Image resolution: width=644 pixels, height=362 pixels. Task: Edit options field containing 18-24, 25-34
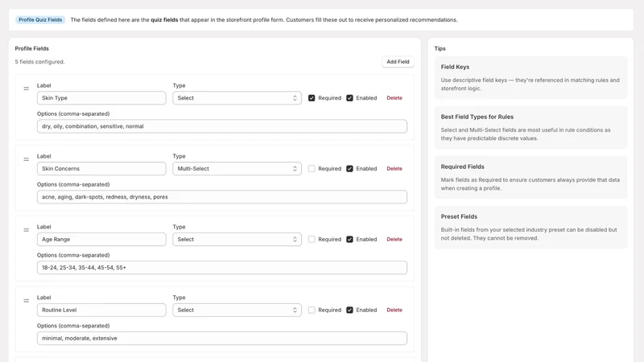click(222, 268)
